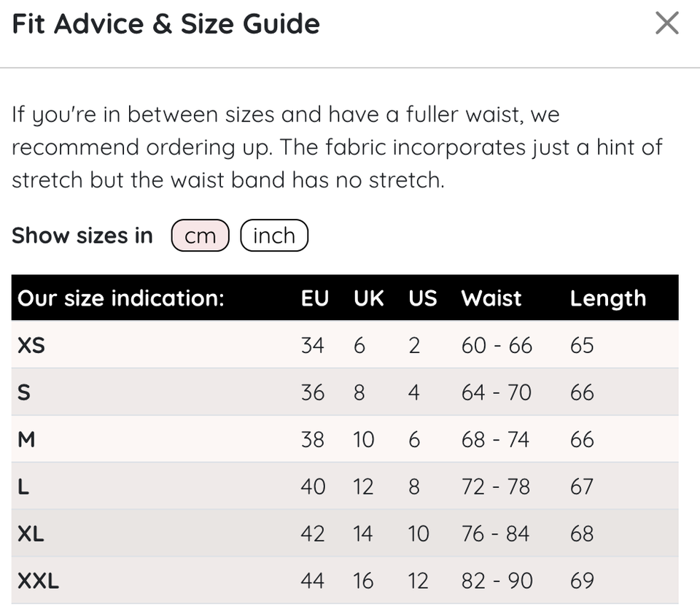700x612 pixels.
Task: Click the M size row label
Action: pyautogui.click(x=26, y=439)
